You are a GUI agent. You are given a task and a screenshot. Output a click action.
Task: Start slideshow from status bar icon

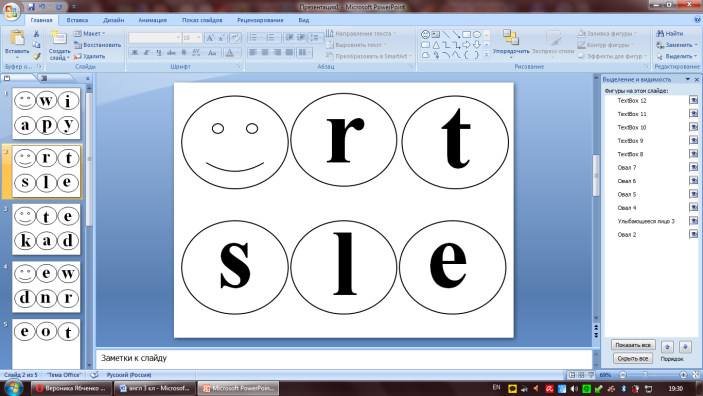pos(591,374)
